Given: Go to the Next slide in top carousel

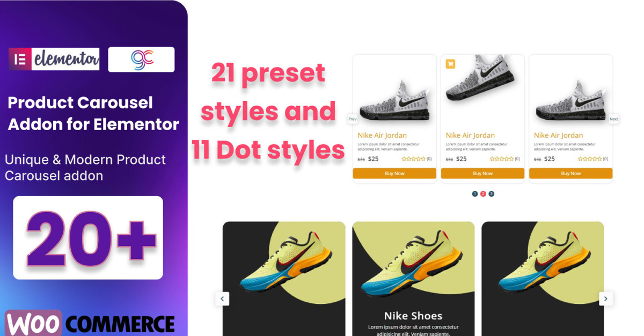Looking at the screenshot, I should [613, 119].
